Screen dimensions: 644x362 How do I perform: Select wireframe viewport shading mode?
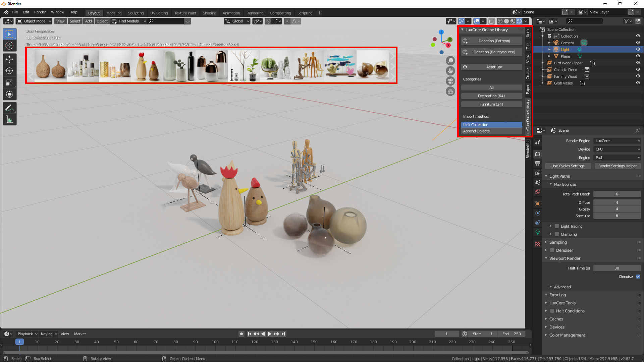coord(500,21)
